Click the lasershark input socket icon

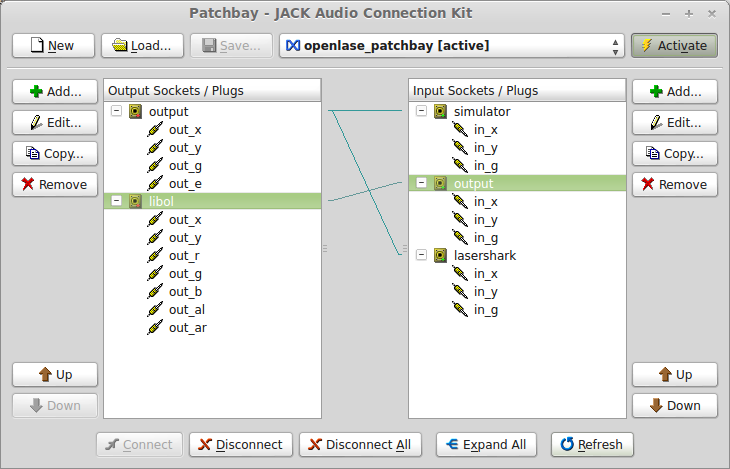[x=441, y=256]
